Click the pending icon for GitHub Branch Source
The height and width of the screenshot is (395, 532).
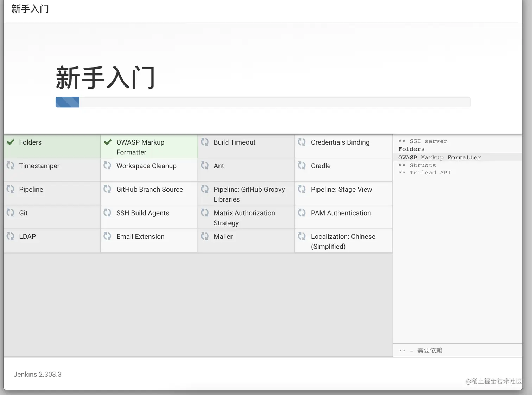(108, 189)
